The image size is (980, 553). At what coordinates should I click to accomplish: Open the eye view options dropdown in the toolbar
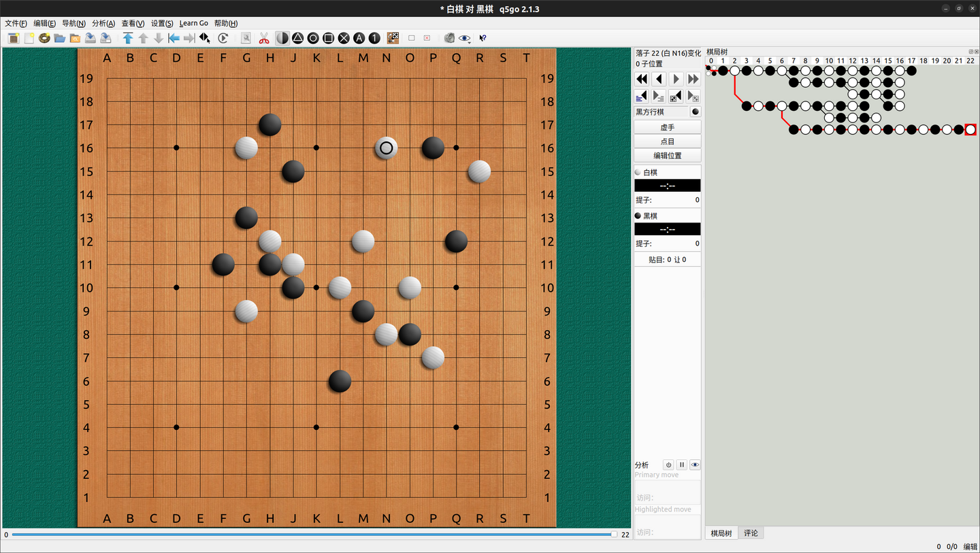(465, 38)
